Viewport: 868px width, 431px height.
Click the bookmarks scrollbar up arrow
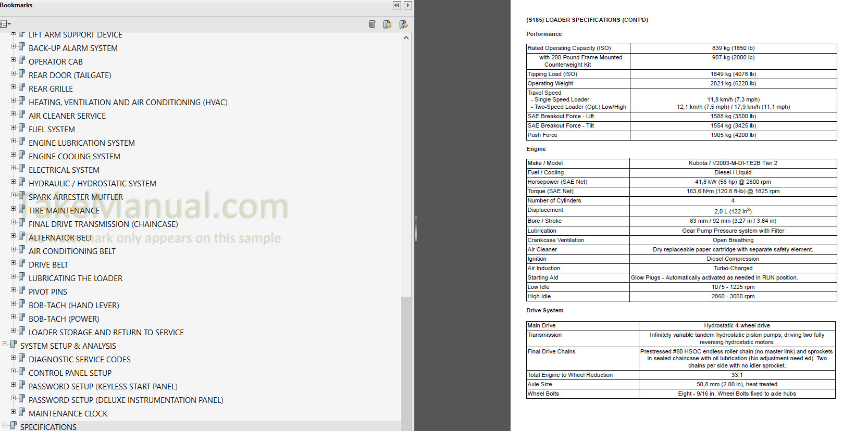tap(406, 38)
